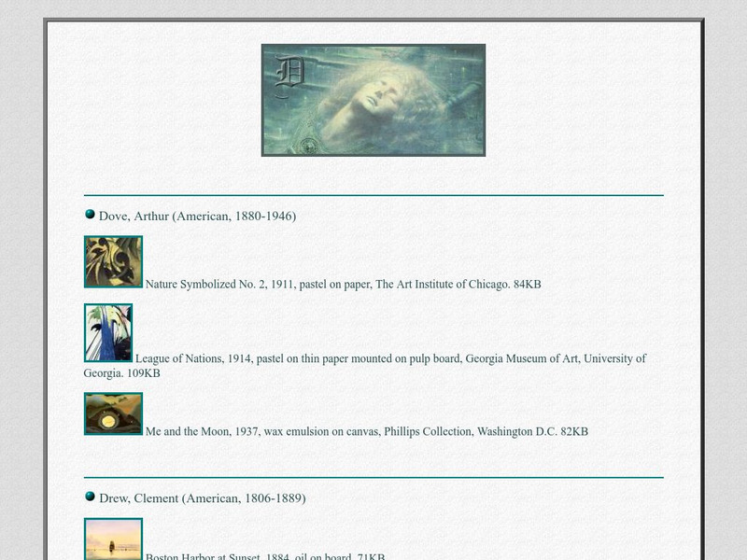Click the Drew, Clement (American, 1806-1889) heading
This screenshot has height=560, width=747.
pos(203,498)
